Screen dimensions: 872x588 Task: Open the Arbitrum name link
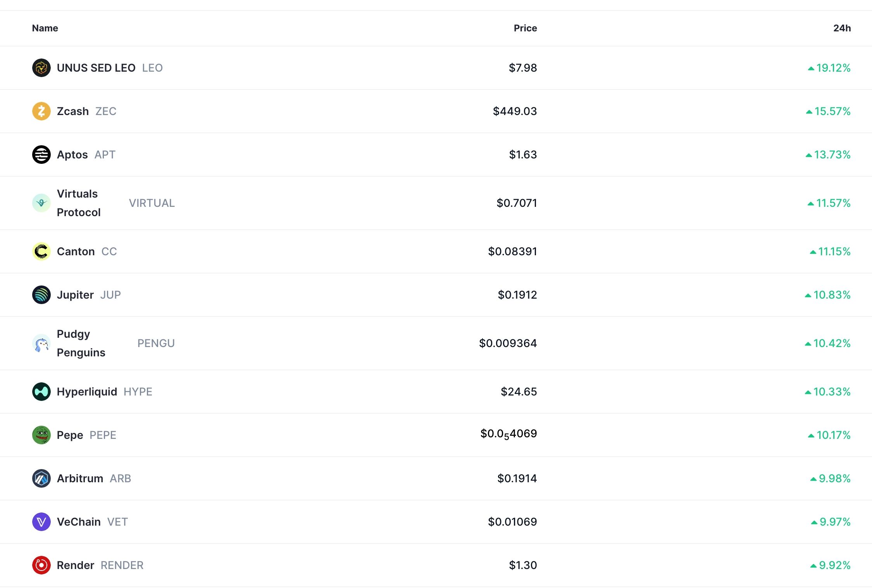(80, 478)
